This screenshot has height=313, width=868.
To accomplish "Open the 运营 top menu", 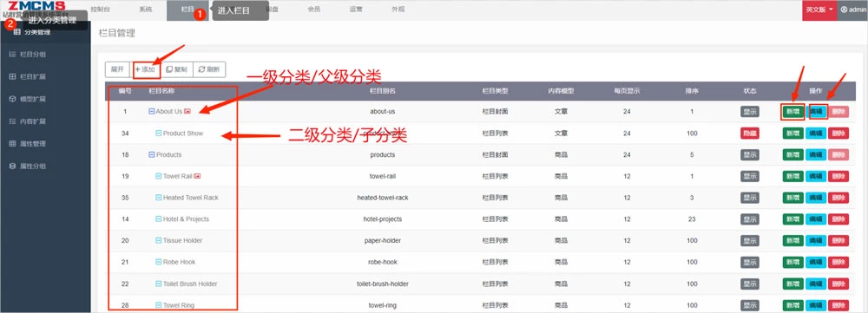I will [356, 10].
